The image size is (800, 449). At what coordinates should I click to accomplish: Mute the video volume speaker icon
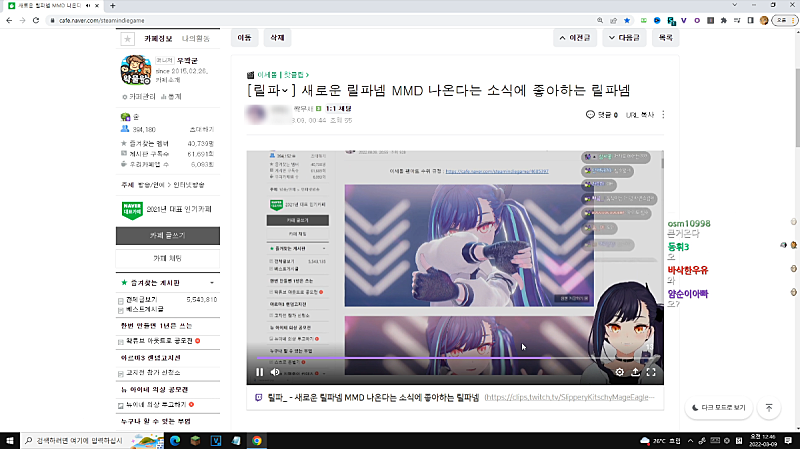tap(275, 372)
